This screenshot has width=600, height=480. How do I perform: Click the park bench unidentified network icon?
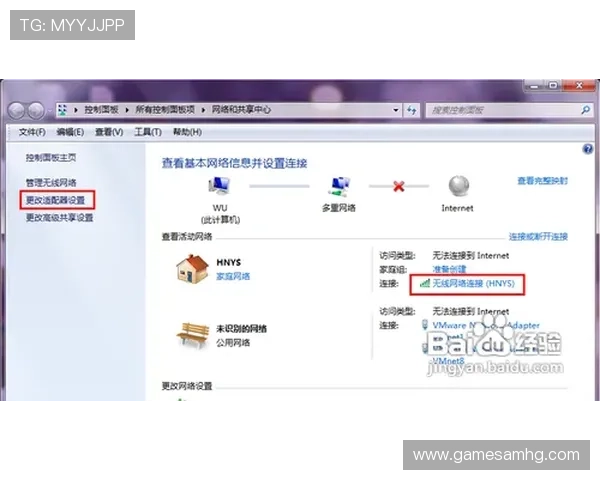pyautogui.click(x=192, y=335)
